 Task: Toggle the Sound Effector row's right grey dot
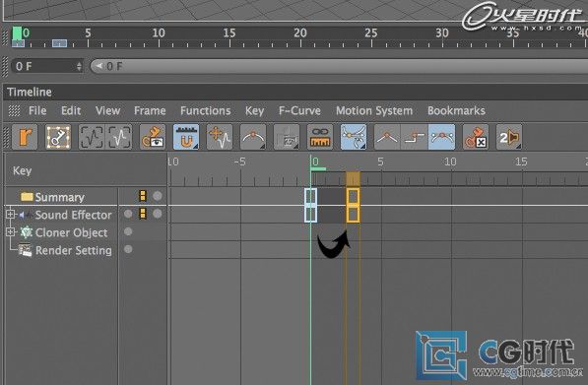pyautogui.click(x=158, y=214)
